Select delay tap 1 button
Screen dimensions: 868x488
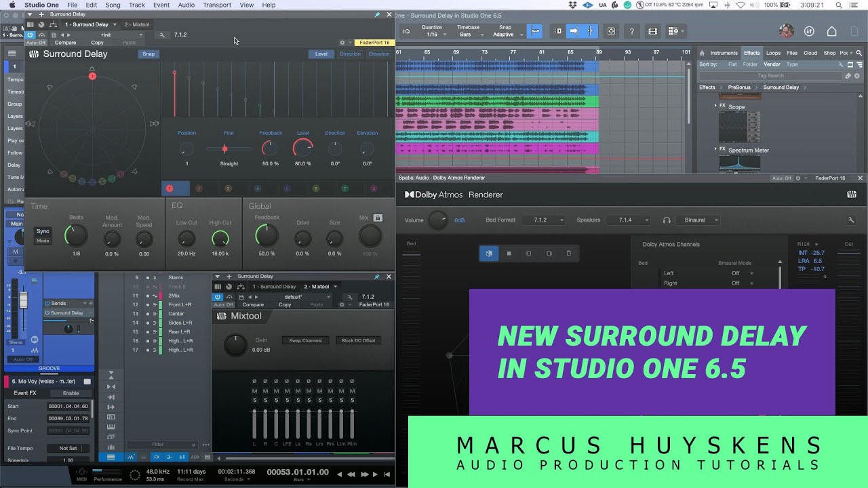170,188
